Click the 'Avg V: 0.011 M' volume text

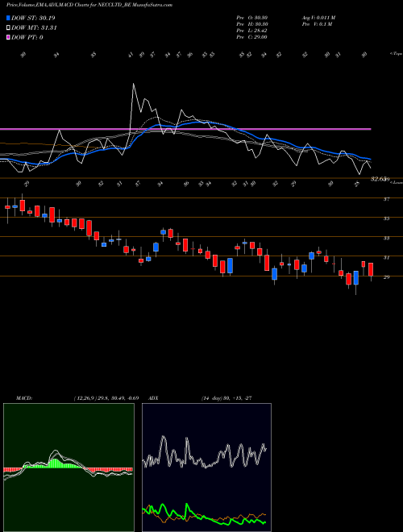point(318,18)
